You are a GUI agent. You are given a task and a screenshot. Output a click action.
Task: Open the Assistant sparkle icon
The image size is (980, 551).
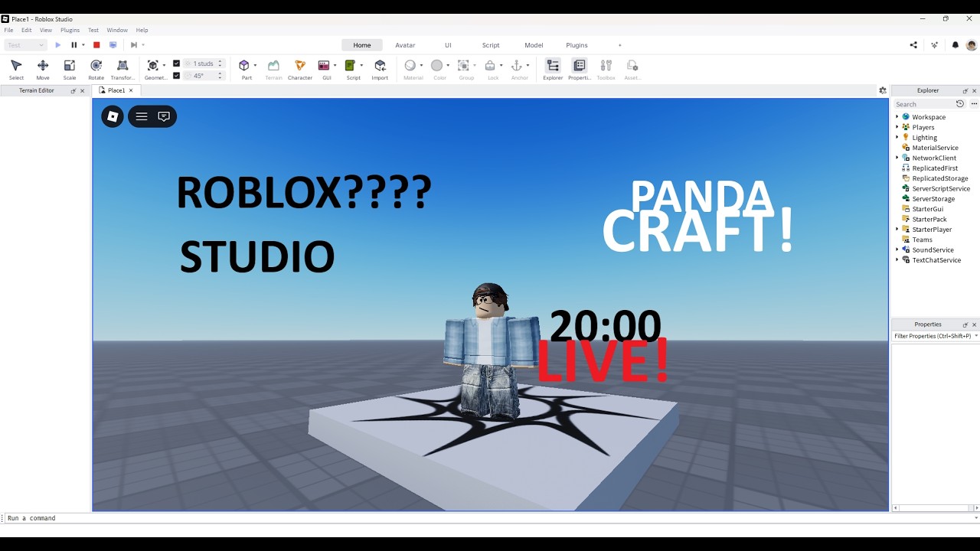coord(935,45)
